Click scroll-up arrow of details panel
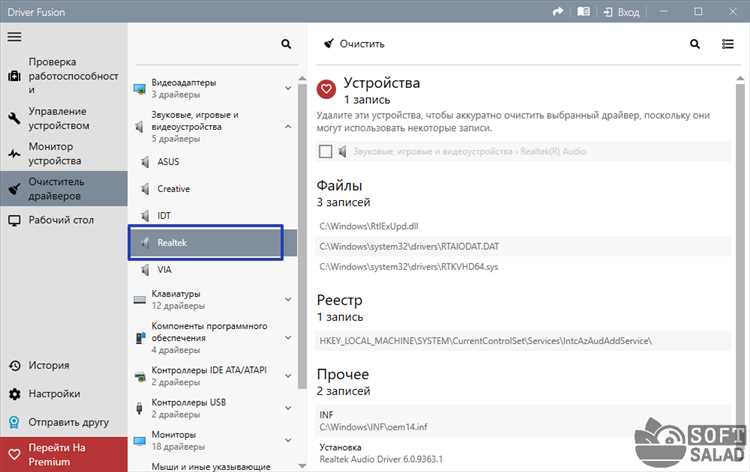Image resolution: width=750 pixels, height=472 pixels. coord(740,78)
